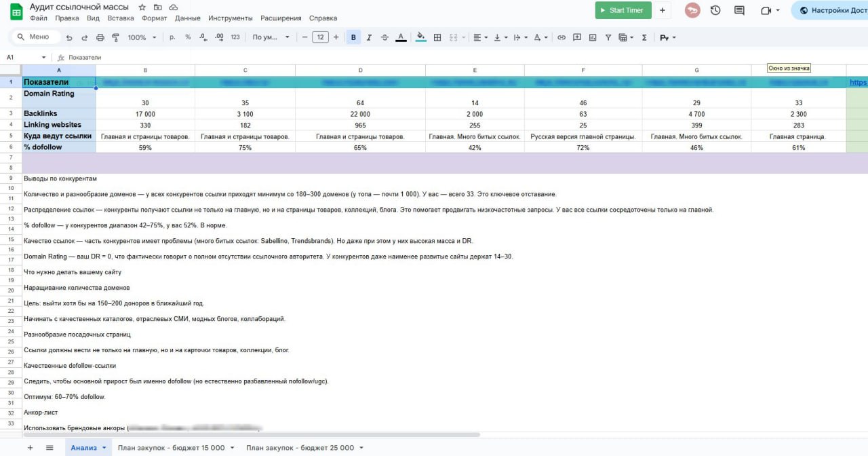Open the zoom 100% dropdown
The width and height of the screenshot is (868, 456).
click(142, 37)
